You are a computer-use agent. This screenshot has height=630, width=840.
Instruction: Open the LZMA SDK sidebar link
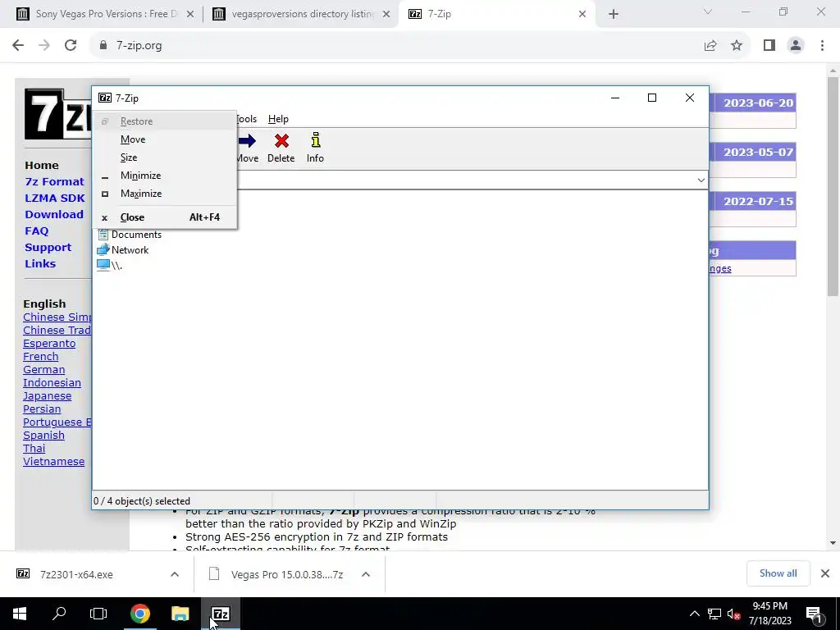pos(55,199)
